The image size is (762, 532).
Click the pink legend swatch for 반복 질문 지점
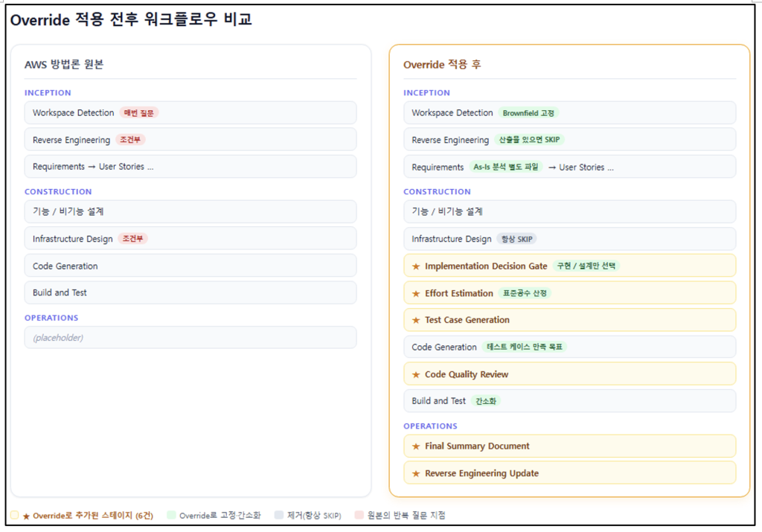click(x=359, y=515)
